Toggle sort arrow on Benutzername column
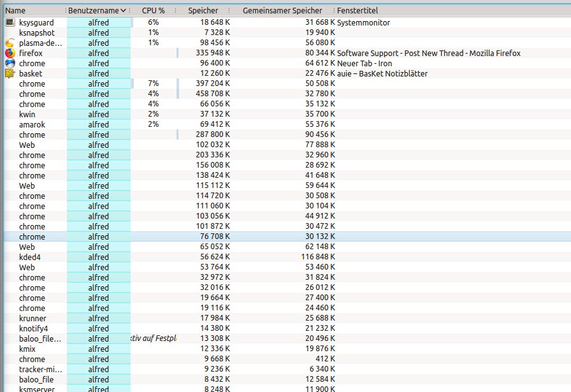Viewport: 571px width, 392px height. point(123,11)
